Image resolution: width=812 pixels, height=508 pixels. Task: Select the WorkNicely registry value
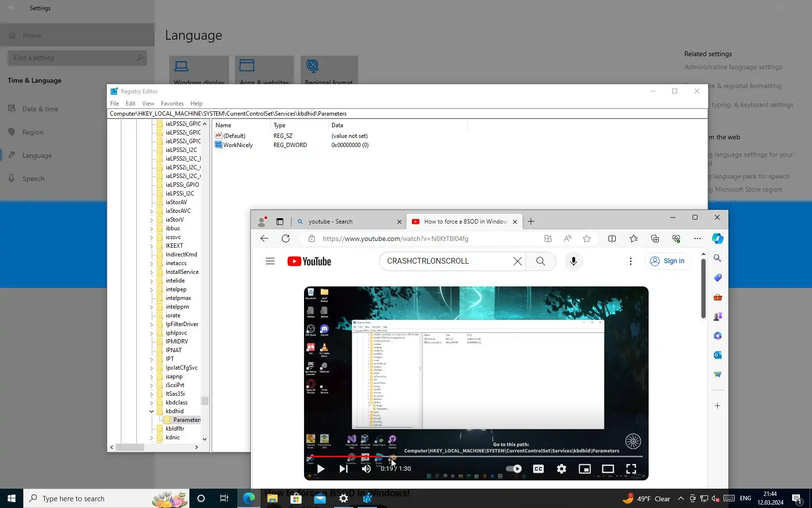[x=238, y=145]
